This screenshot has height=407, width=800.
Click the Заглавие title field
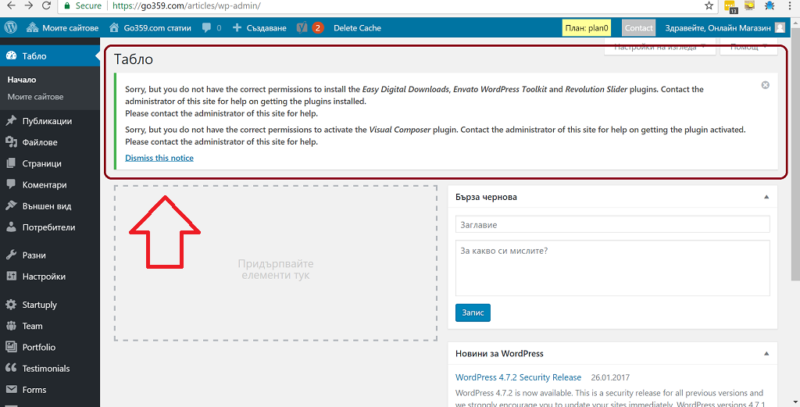(x=612, y=224)
